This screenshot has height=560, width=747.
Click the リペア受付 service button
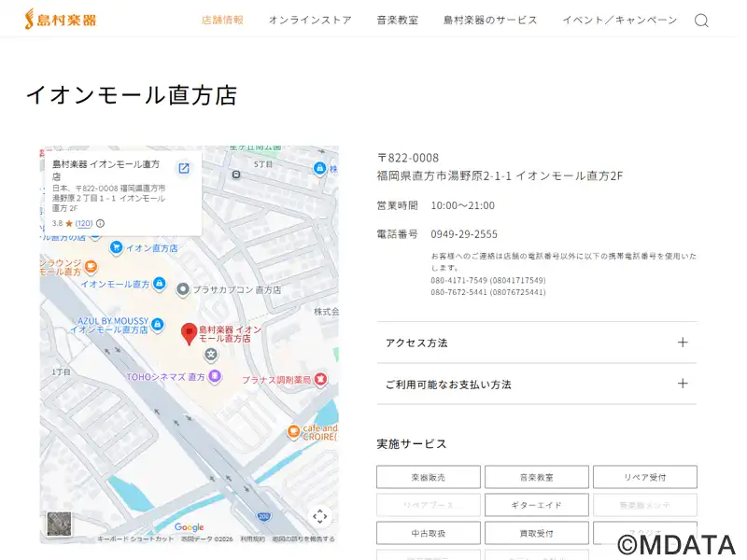645,477
